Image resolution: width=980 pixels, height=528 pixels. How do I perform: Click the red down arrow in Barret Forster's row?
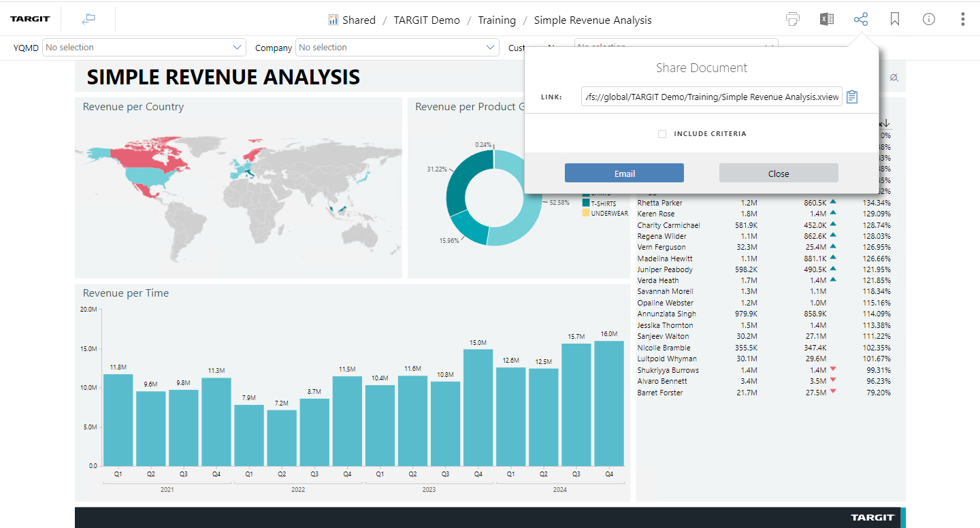[833, 392]
